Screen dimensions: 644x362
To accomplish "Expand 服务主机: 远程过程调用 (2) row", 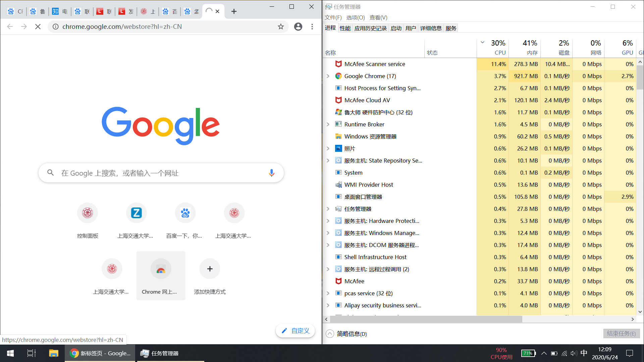I will coord(328,269).
